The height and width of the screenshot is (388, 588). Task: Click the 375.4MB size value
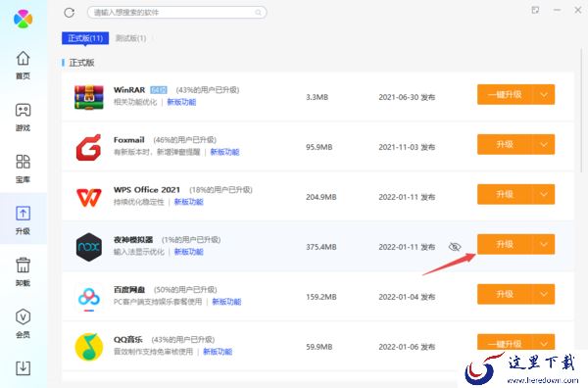321,247
